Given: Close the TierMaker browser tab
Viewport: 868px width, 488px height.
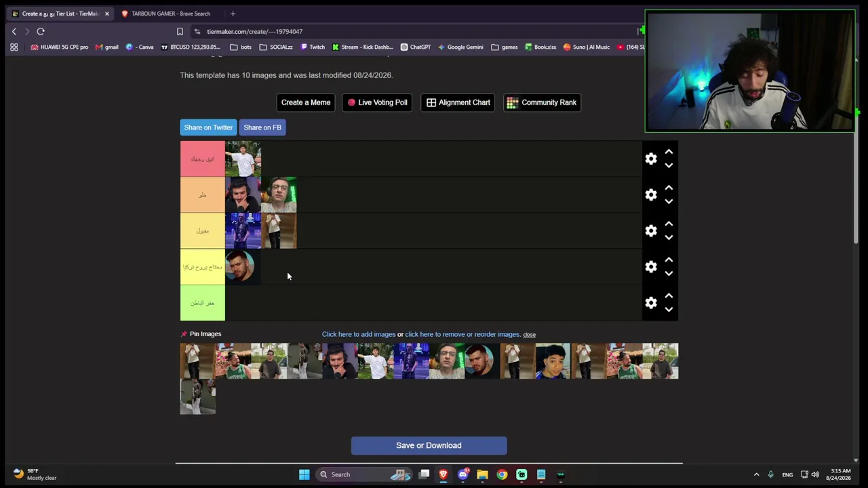Looking at the screenshot, I should [x=106, y=14].
